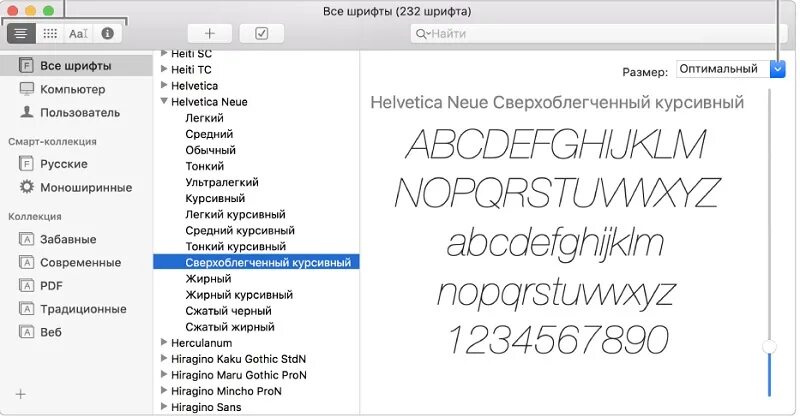The width and height of the screenshot is (800, 417).
Task: Select Курсивный typeface
Action: (215, 199)
